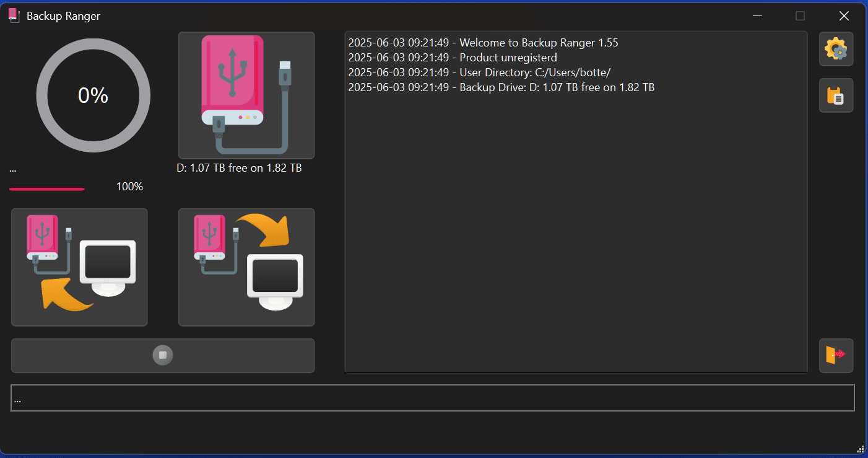The image size is (868, 458).
Task: Click the window resize grip
Action: 861,449
